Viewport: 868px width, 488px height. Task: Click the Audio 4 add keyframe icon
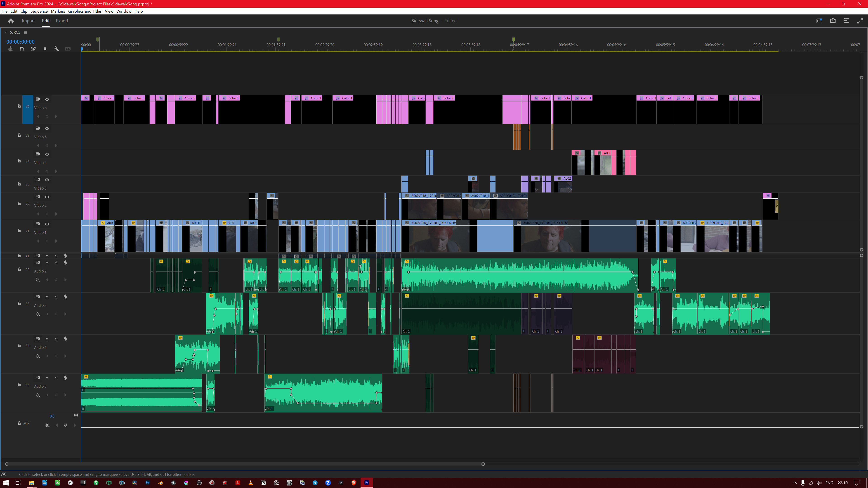(56, 356)
